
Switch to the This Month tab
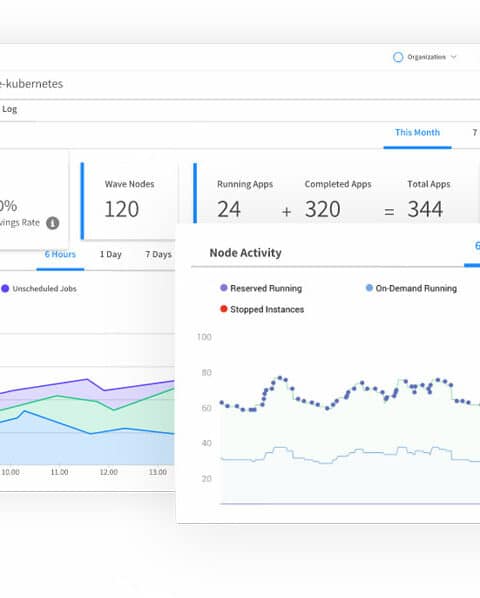pyautogui.click(x=417, y=132)
